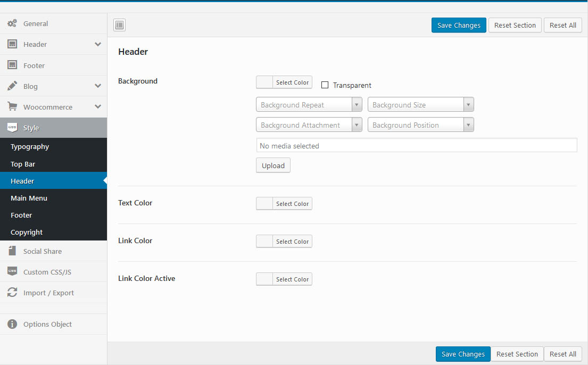This screenshot has height=365, width=588.
Task: Open the Background Repeat dropdown
Action: pyautogui.click(x=309, y=105)
